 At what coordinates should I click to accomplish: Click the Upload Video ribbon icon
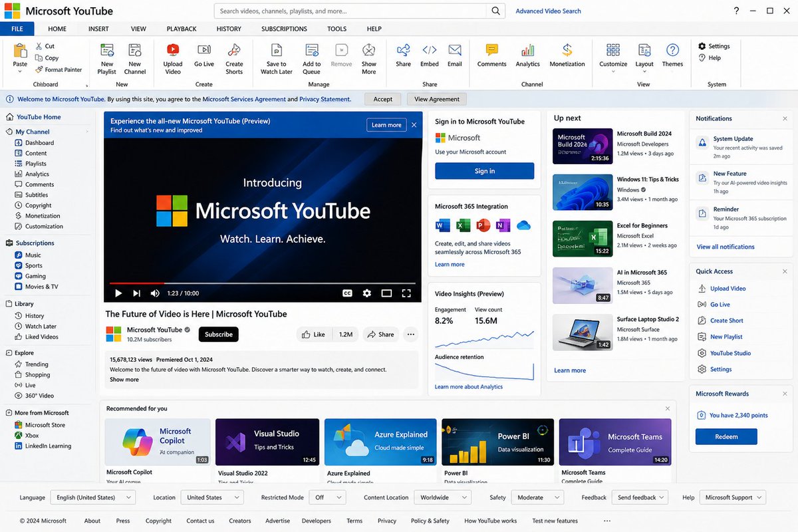tap(173, 50)
